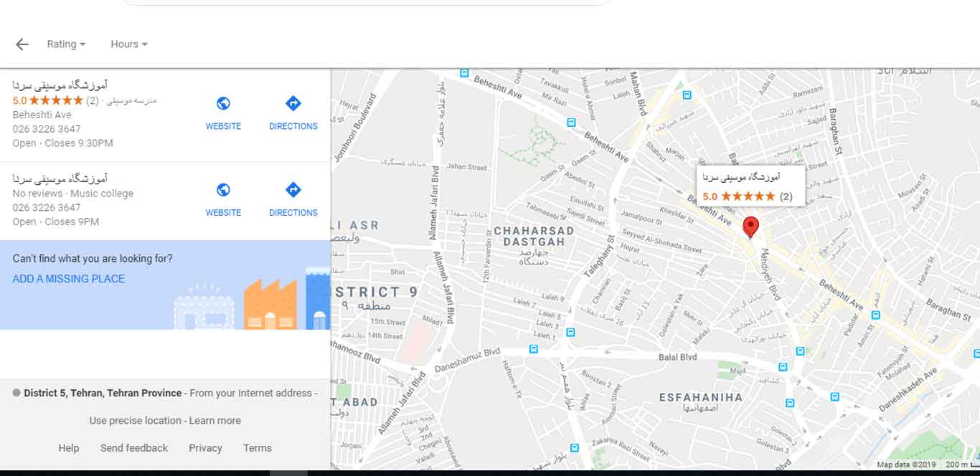Open the Hours filter dropdown
The image size is (980, 476).
129,44
